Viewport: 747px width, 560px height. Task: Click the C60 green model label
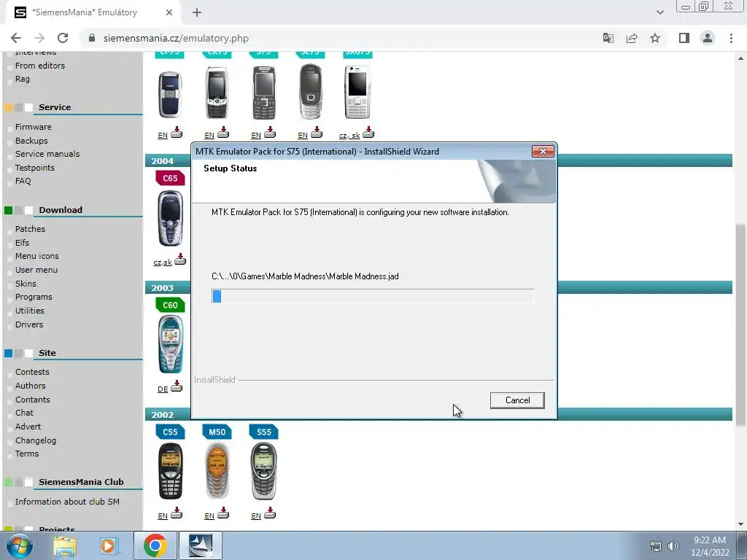click(x=170, y=305)
